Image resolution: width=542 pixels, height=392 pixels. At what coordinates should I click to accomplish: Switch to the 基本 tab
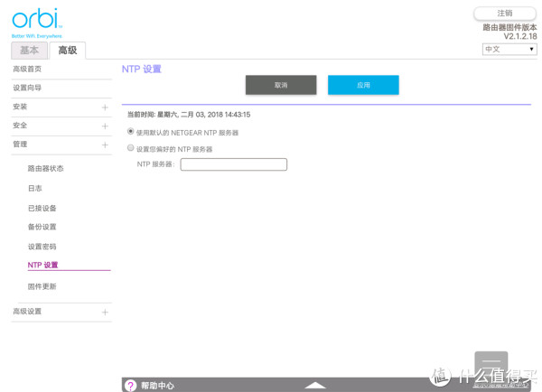(29, 51)
